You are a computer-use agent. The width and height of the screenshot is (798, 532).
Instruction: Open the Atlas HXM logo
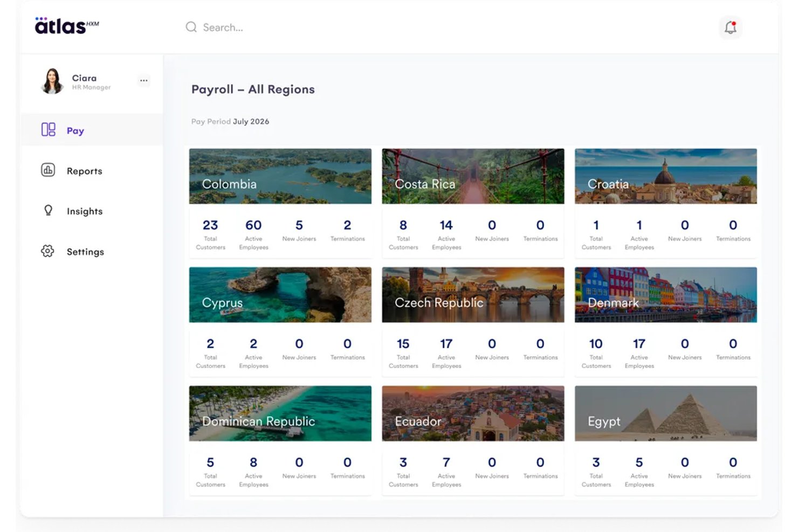point(67,25)
